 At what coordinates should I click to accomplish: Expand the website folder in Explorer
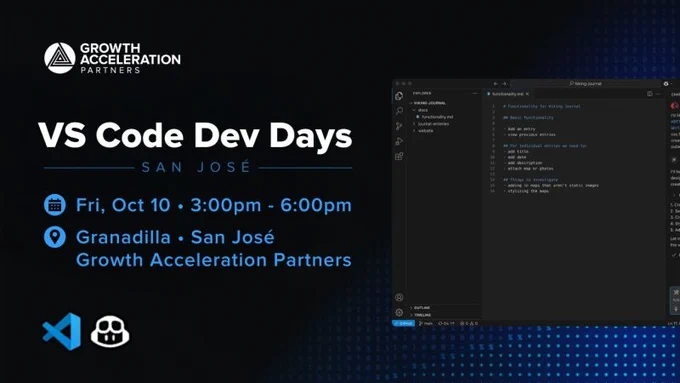tap(423, 131)
